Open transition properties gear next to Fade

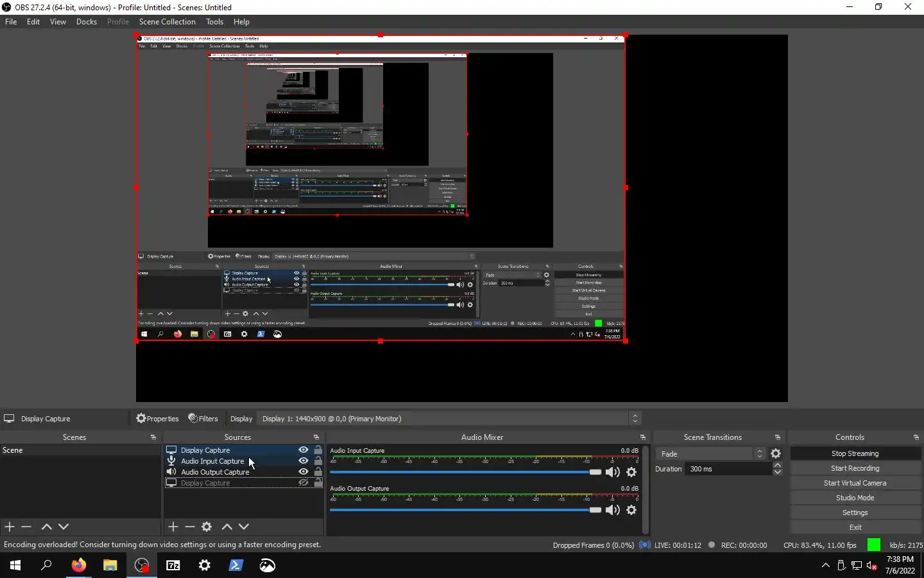[776, 453]
